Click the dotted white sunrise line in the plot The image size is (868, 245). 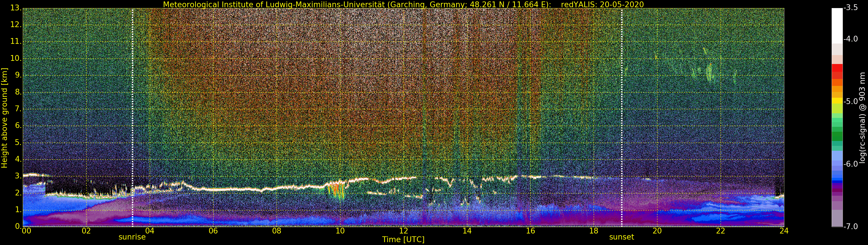click(x=132, y=117)
